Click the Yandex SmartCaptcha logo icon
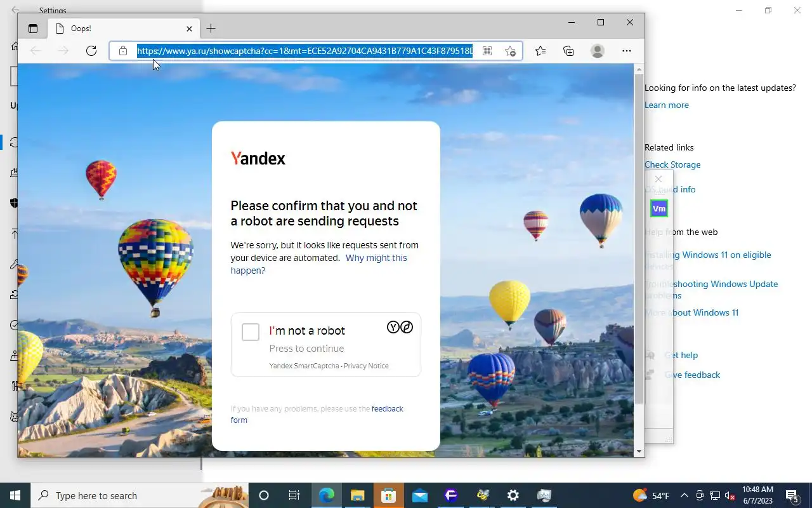 [x=400, y=328]
